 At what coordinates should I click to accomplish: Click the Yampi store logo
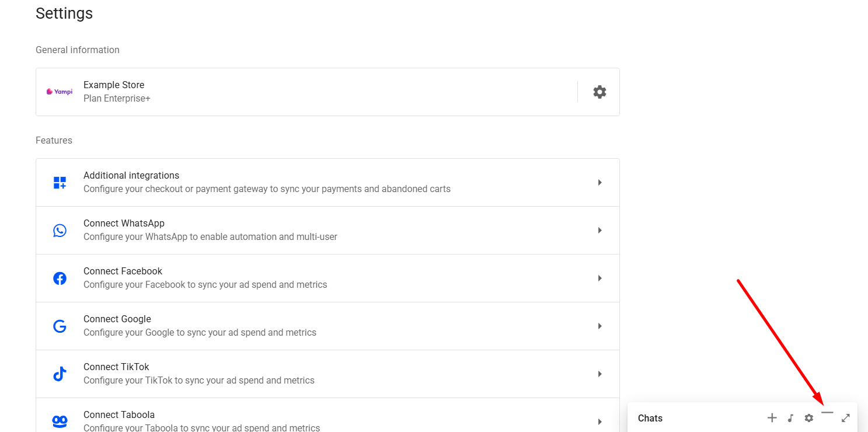pyautogui.click(x=60, y=92)
